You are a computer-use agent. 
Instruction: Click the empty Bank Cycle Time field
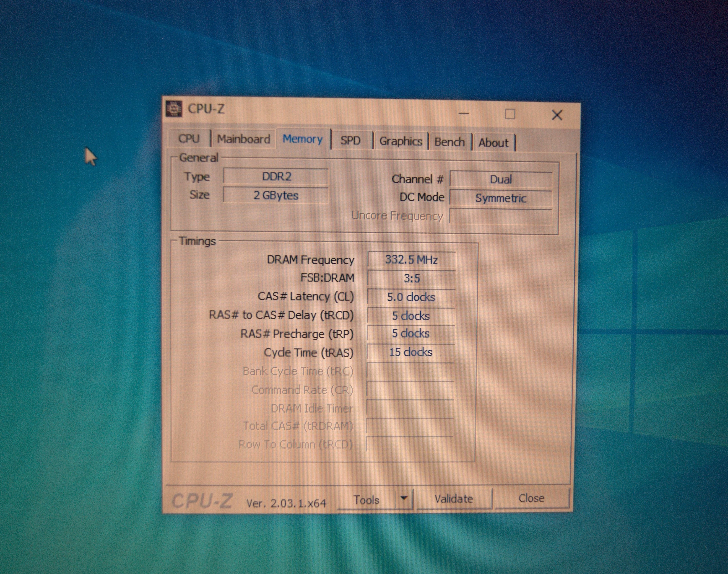(411, 371)
